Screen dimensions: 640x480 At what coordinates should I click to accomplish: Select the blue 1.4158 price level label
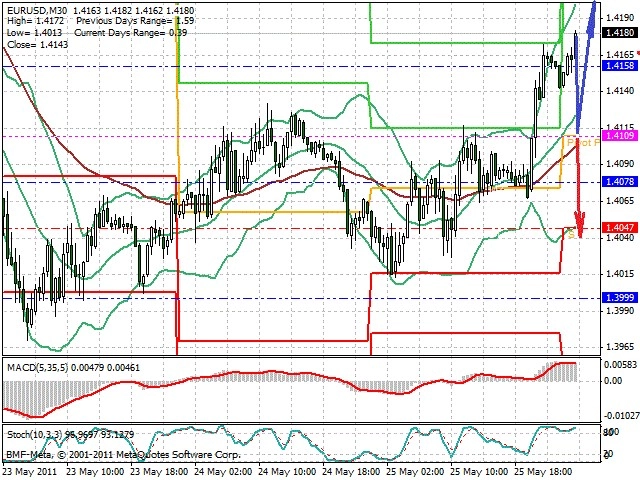620,65
